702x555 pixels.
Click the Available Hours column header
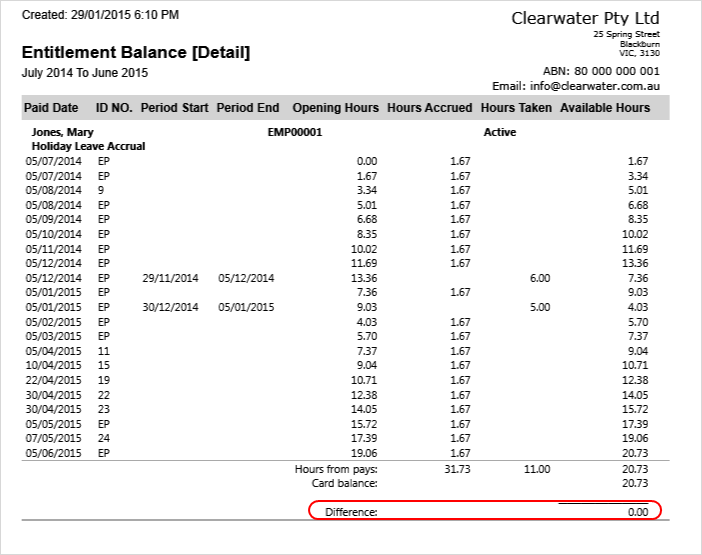click(604, 108)
